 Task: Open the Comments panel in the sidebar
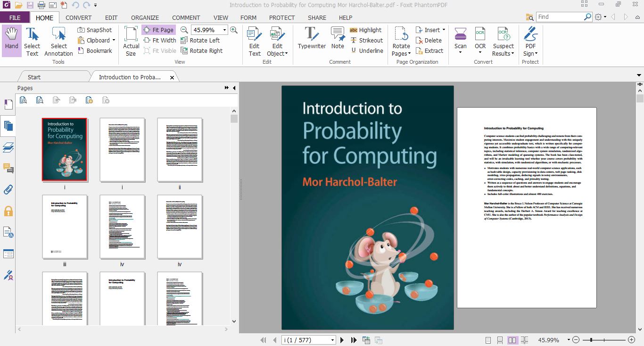pos(8,169)
